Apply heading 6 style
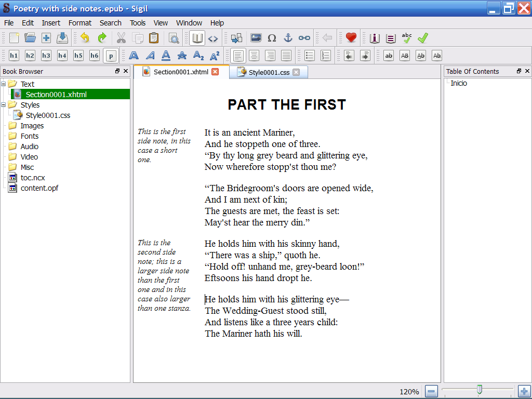This screenshot has width=532, height=399. click(95, 56)
